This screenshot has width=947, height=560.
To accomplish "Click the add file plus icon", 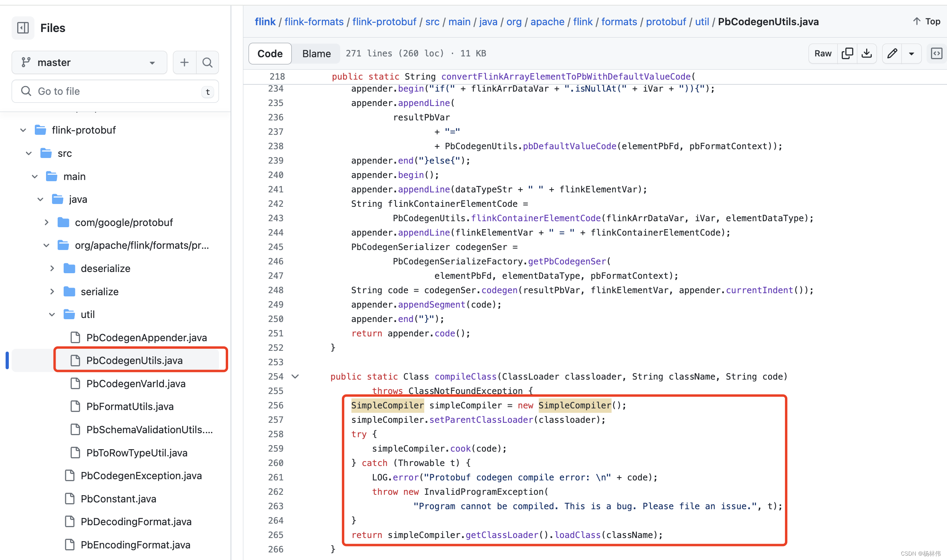I will (185, 62).
